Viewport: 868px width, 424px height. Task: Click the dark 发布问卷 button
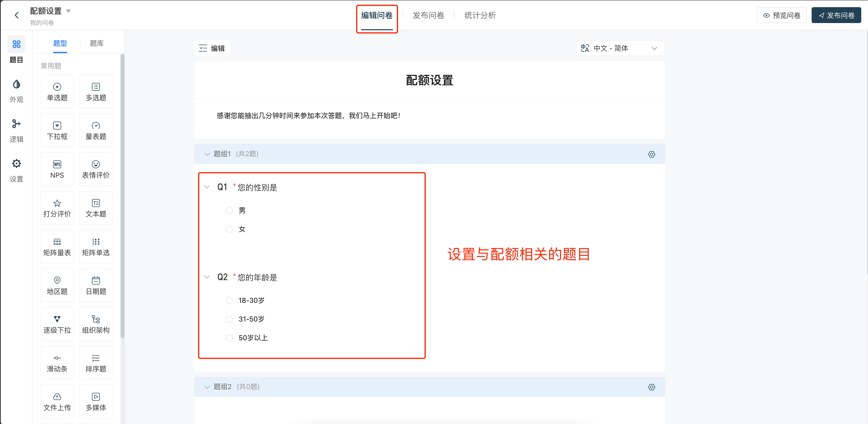pyautogui.click(x=836, y=15)
